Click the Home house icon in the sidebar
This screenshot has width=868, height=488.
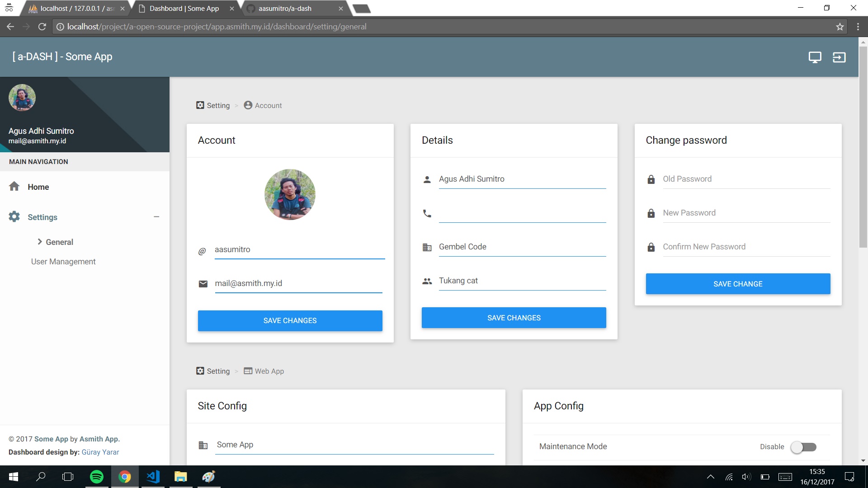14,186
